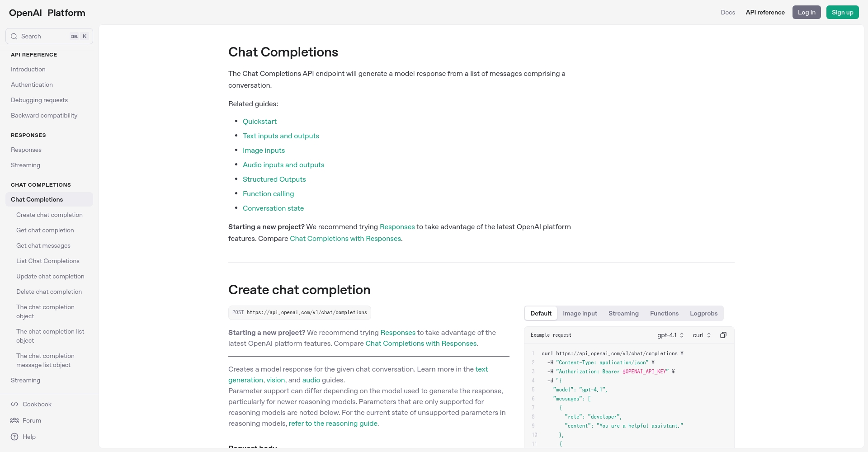Select the Functions example tab
This screenshot has width=868, height=452.
[x=664, y=313]
